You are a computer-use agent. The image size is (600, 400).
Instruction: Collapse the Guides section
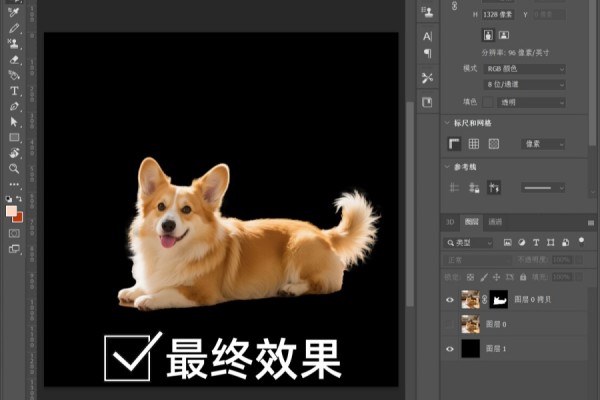coord(447,167)
